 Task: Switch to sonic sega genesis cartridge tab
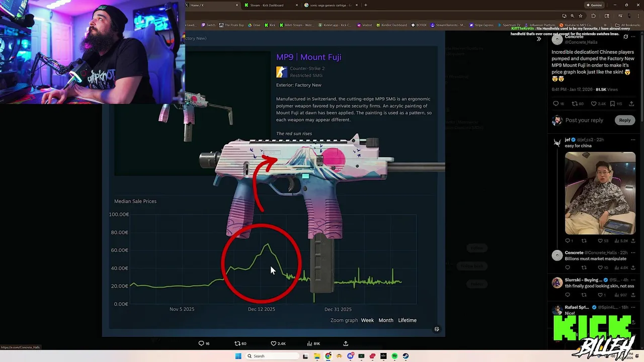point(331,5)
